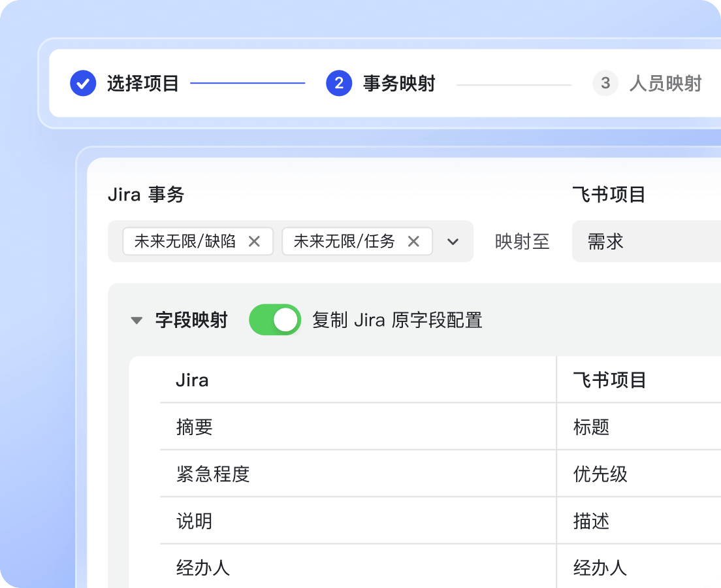Select the 紧急程度 Jira field cell
Screen dimensions: 721x588
[x=358, y=474]
